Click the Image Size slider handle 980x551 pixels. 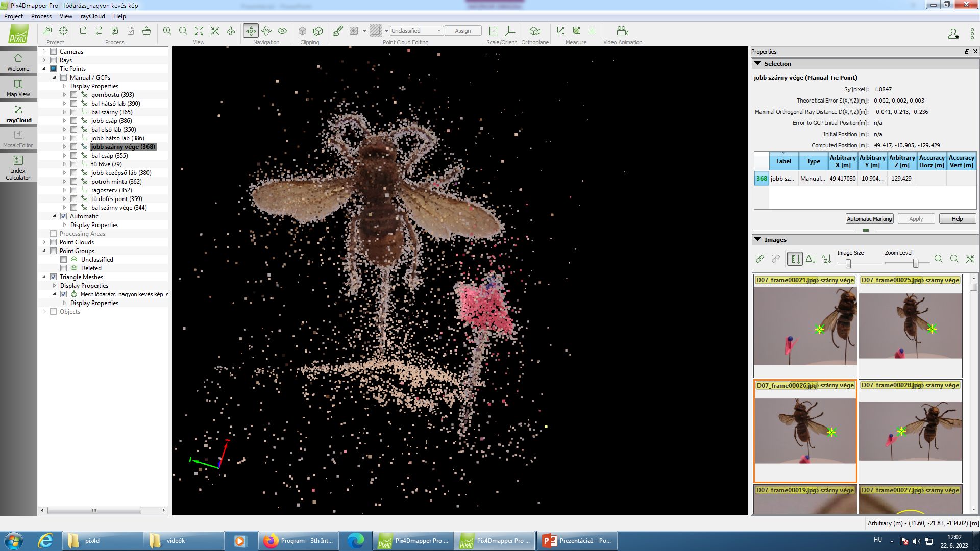848,263
